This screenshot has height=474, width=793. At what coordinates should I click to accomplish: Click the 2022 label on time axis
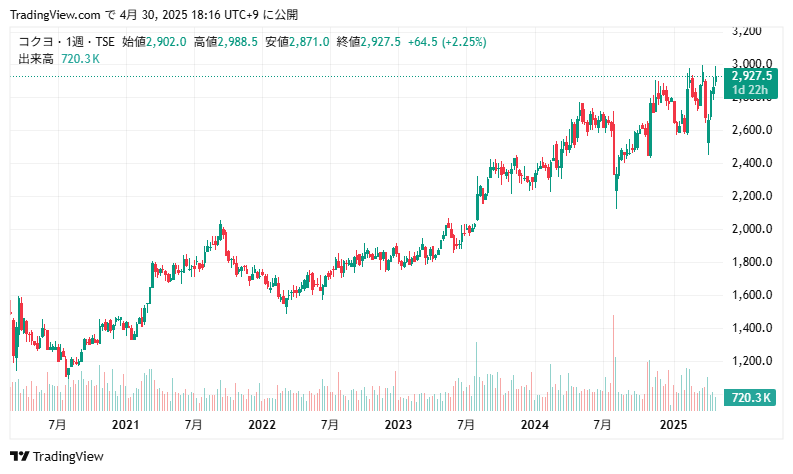point(262,425)
